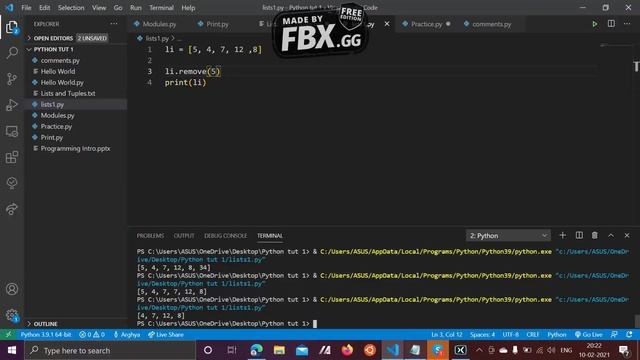Click Arghya user in the status bar
The image size is (640, 360).
[x=127, y=335]
